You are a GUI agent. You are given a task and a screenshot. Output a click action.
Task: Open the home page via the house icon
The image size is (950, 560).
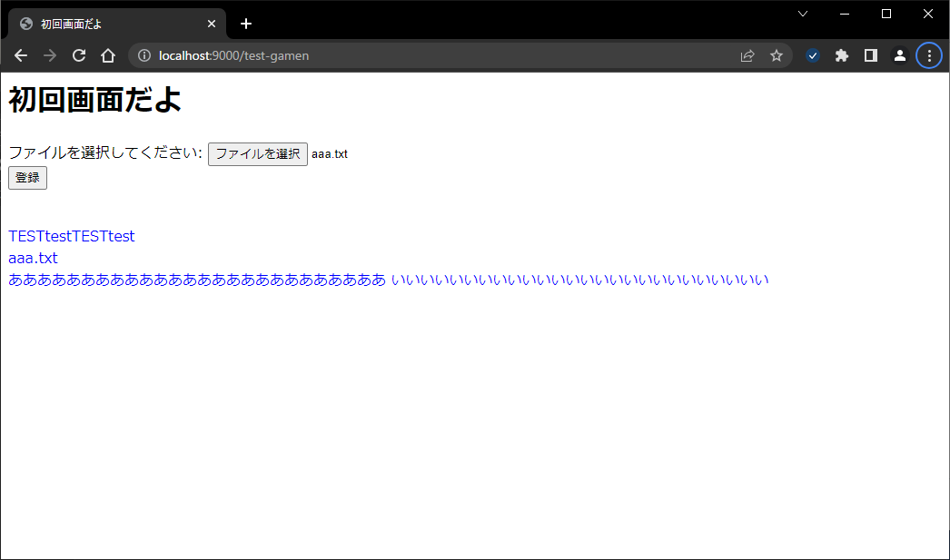tap(108, 55)
